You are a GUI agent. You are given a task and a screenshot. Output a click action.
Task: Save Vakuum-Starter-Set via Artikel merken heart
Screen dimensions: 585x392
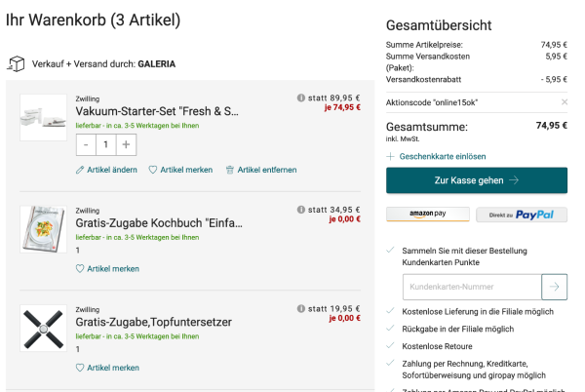pyautogui.click(x=180, y=170)
